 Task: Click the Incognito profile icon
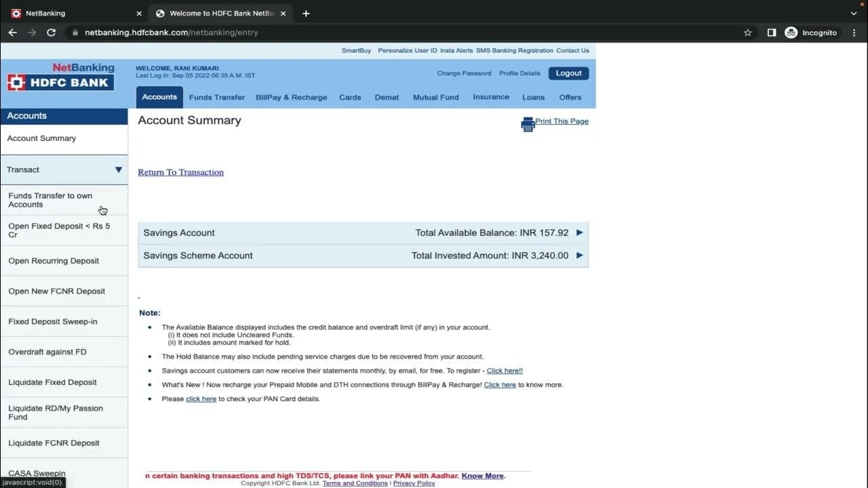click(791, 33)
